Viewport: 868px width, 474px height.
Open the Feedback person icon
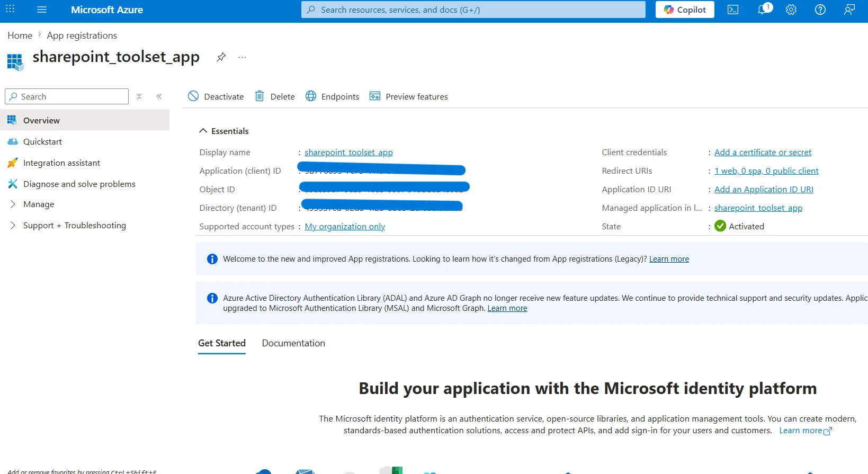point(849,10)
